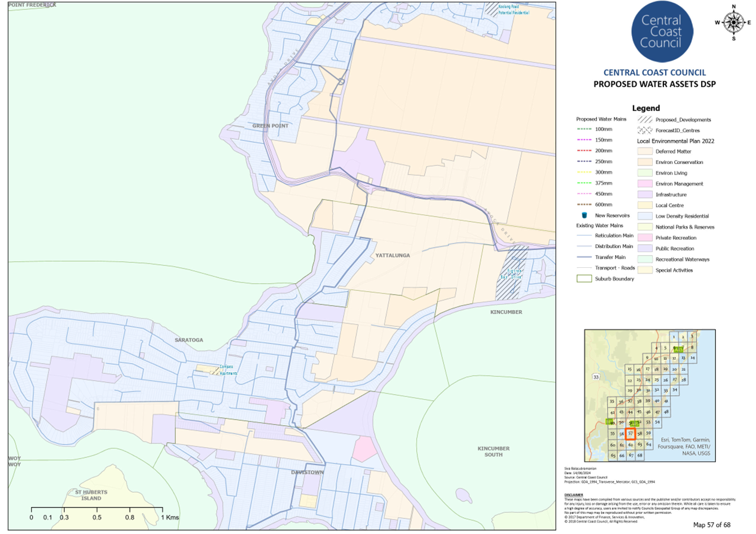This screenshot has width=756, height=534.
Task: Select the Special Activities colour swatch
Action: pos(645,270)
